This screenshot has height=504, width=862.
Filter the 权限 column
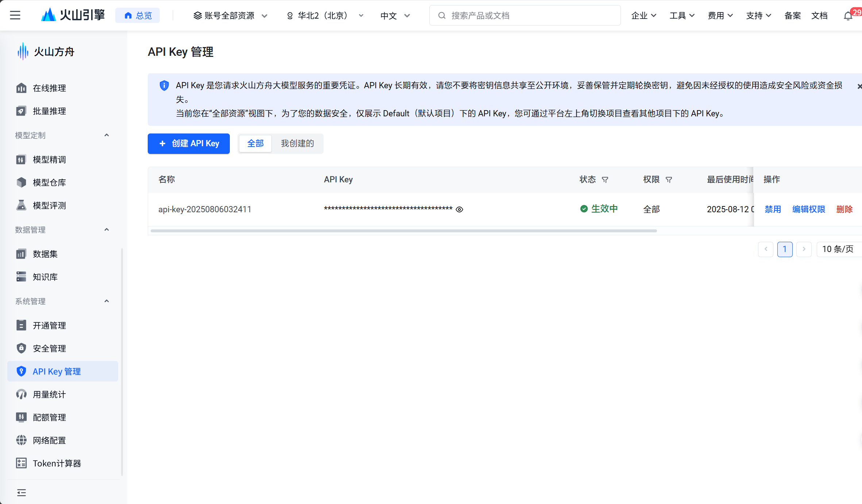(x=669, y=180)
